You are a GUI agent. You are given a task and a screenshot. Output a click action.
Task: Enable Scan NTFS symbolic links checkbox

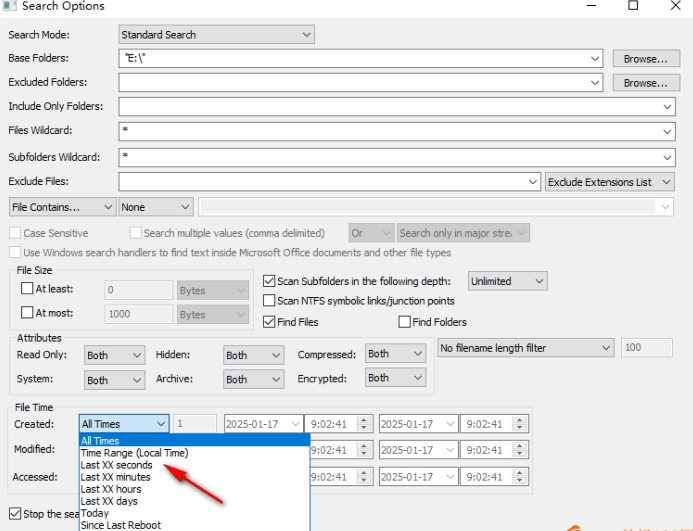click(x=269, y=301)
